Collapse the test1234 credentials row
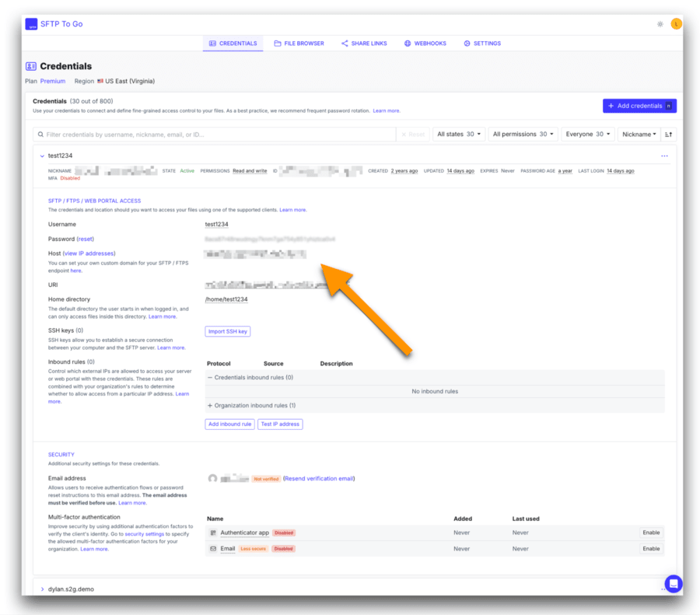 (x=42, y=155)
